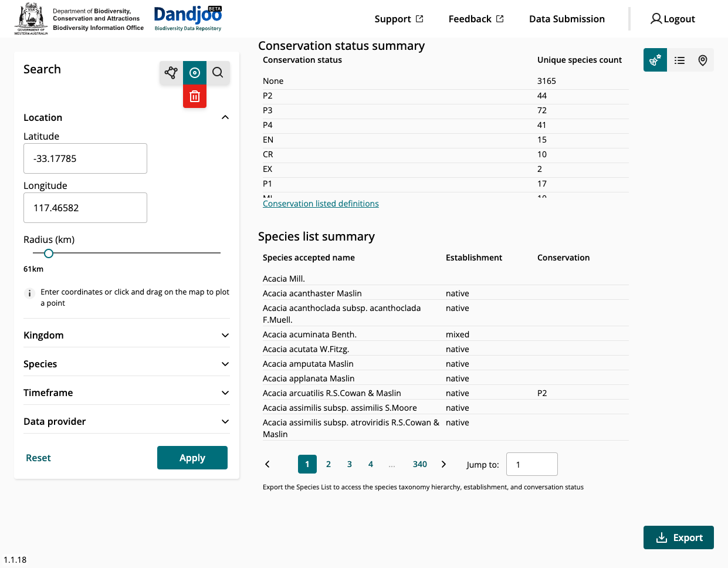728x568 pixels.
Task: Click Acacia arcuatilis R.S.Cowan & Maslin row
Action: coord(446,393)
